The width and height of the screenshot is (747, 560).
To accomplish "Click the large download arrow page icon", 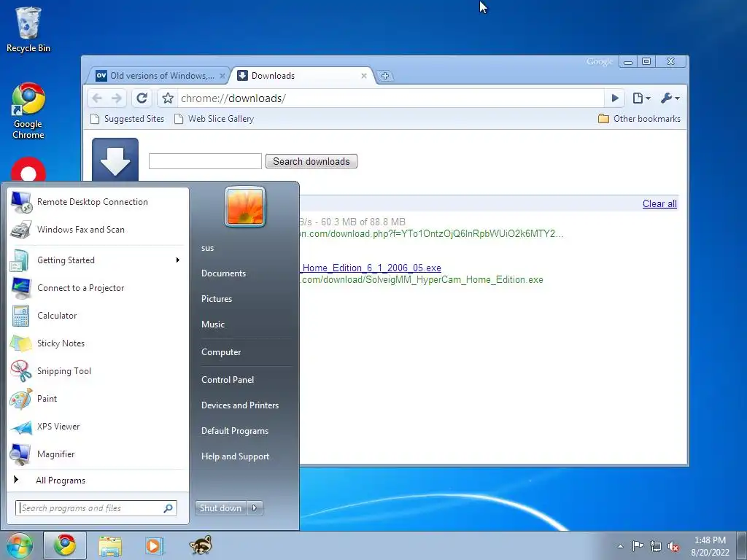I will (x=115, y=160).
